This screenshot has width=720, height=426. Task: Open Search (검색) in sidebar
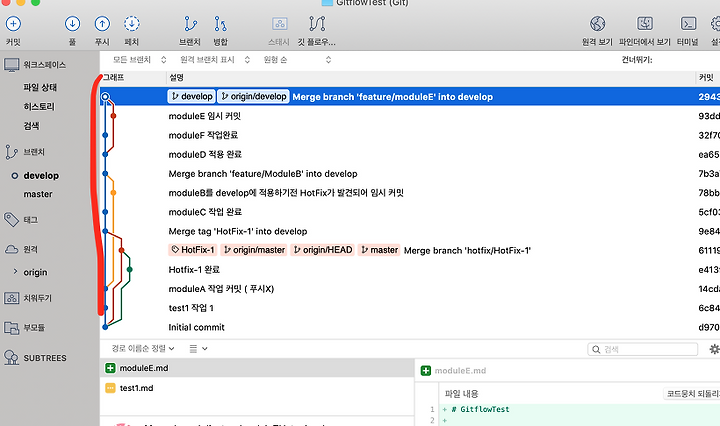(31, 126)
